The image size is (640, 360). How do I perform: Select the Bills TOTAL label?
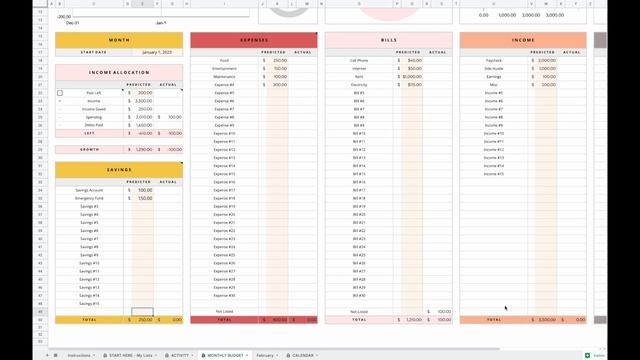click(x=359, y=320)
